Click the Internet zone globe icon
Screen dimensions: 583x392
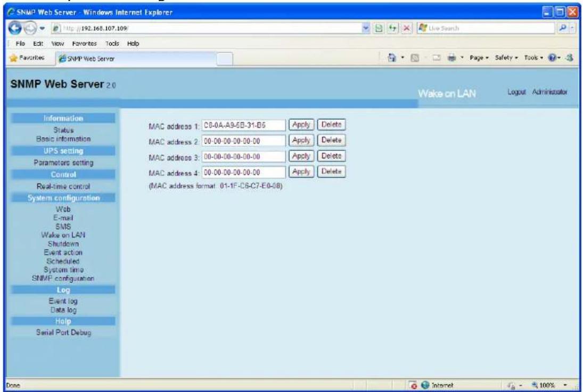coord(425,385)
